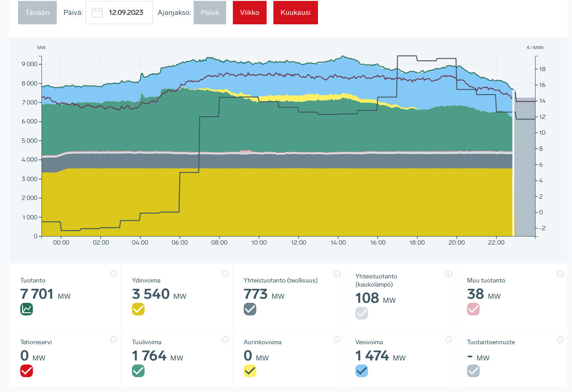Open info icon for Ydinvoima card
Viewport: 572px width, 392px height.
tap(225, 273)
